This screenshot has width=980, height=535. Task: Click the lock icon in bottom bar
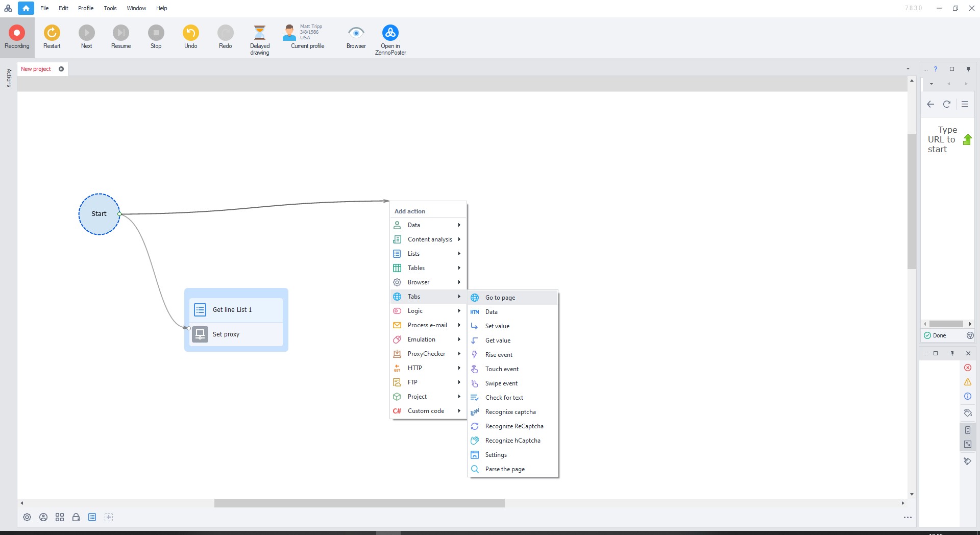[x=76, y=517]
